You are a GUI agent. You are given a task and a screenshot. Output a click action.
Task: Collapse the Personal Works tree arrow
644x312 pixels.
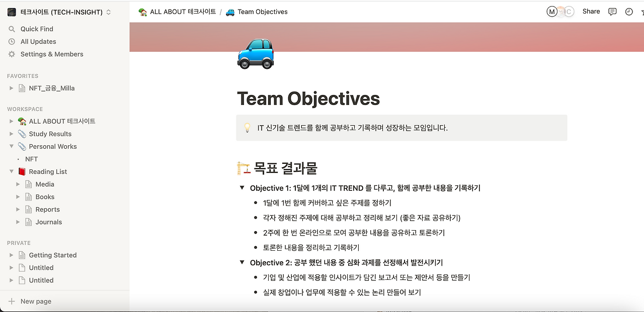click(x=11, y=146)
